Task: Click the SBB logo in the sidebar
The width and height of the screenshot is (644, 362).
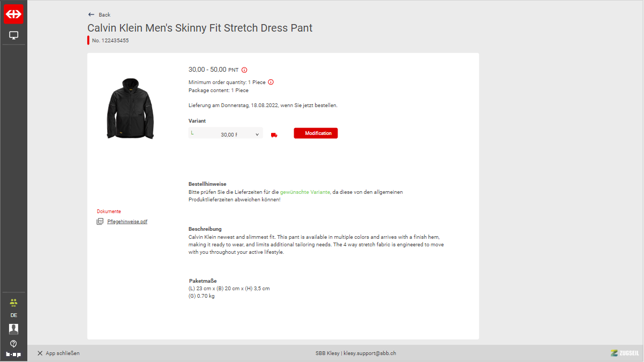Action: (13, 14)
